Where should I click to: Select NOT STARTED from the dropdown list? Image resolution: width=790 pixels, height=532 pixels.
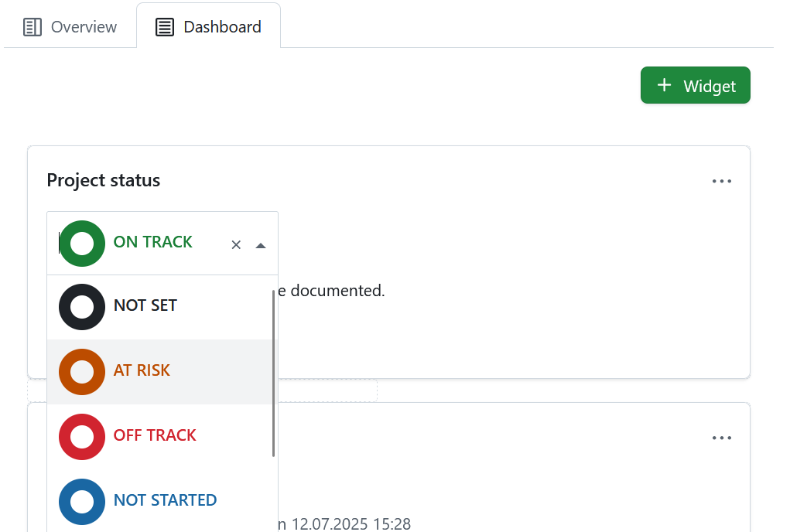coord(165,501)
